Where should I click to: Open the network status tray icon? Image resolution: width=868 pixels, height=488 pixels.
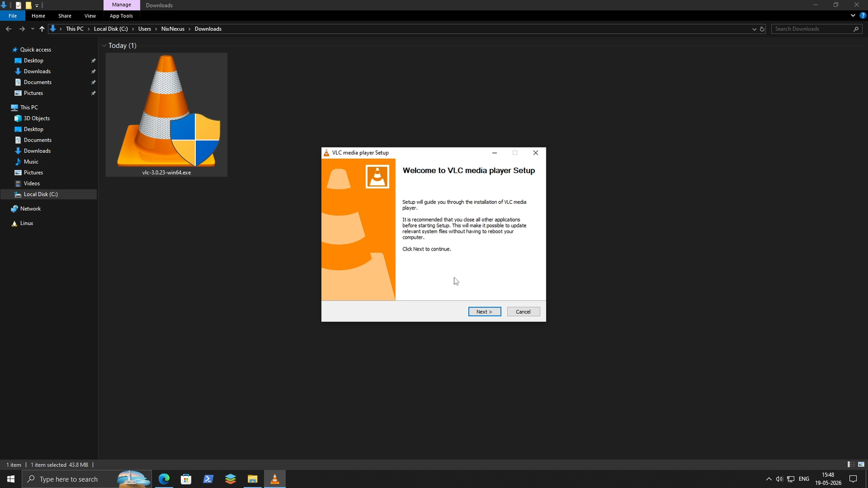(x=791, y=479)
